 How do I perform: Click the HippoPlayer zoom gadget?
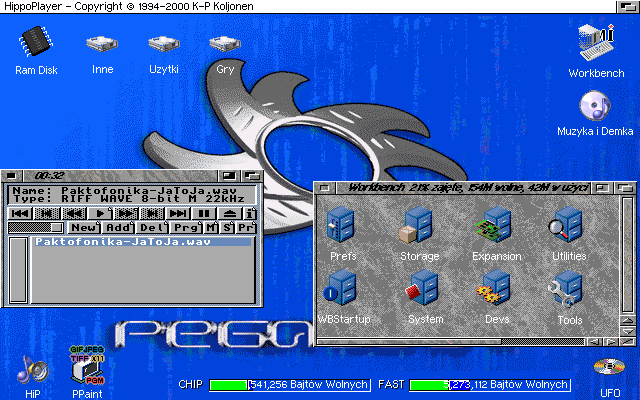229,176
